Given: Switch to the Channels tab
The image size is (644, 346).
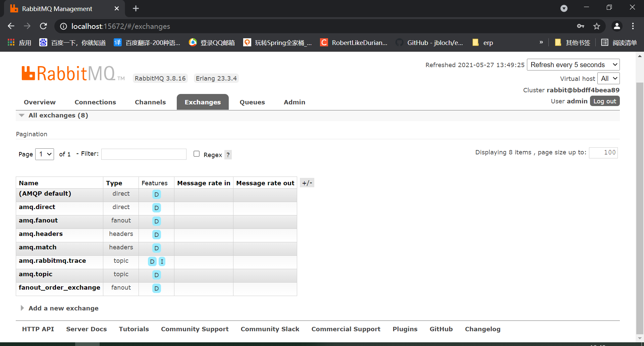Looking at the screenshot, I should (x=150, y=102).
